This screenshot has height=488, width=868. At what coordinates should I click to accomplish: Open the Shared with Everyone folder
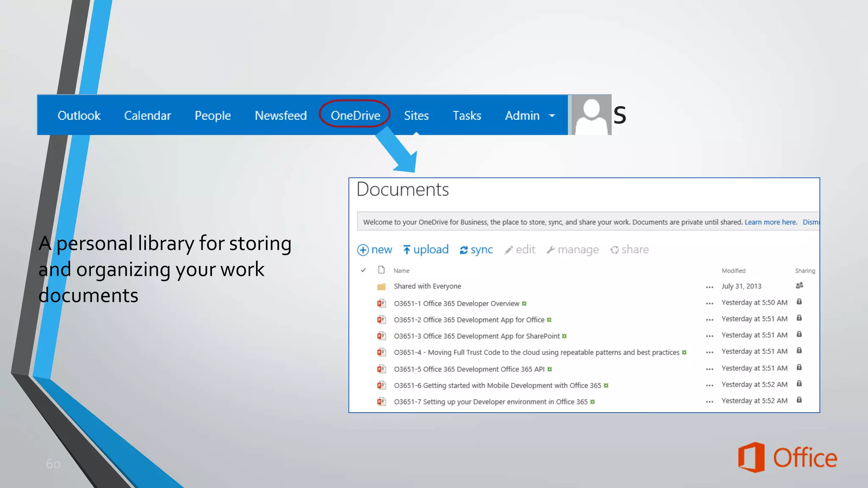point(427,286)
